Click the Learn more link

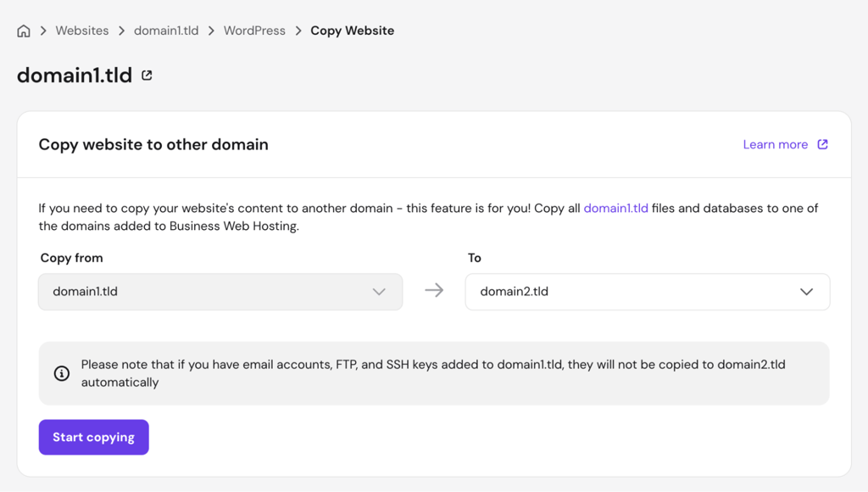coord(775,144)
